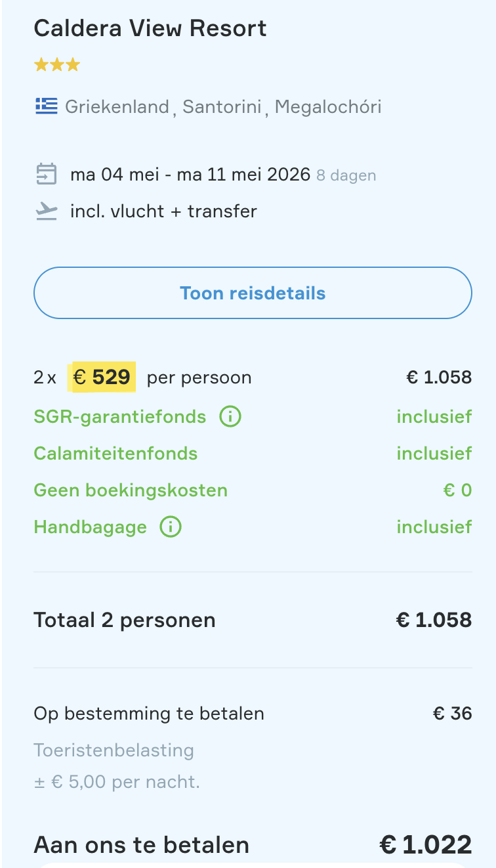This screenshot has width=496, height=868.
Task: Click the Toeristenbelasting description text
Action: (x=114, y=750)
